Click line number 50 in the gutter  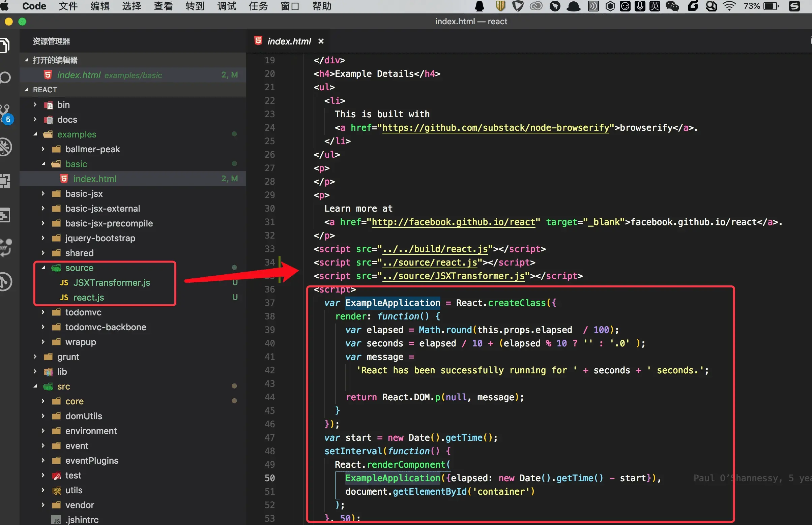(x=269, y=478)
